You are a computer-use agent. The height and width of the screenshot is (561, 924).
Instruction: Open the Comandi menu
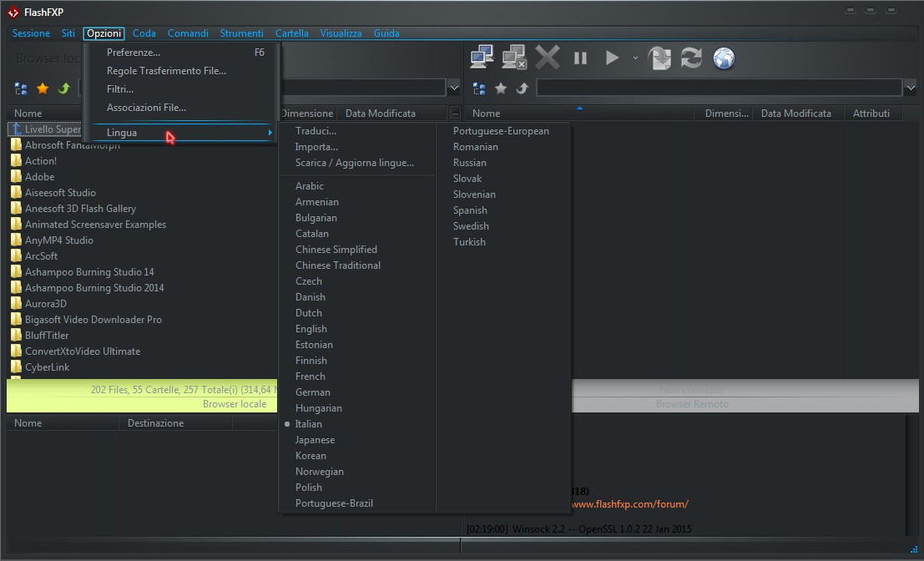[188, 33]
